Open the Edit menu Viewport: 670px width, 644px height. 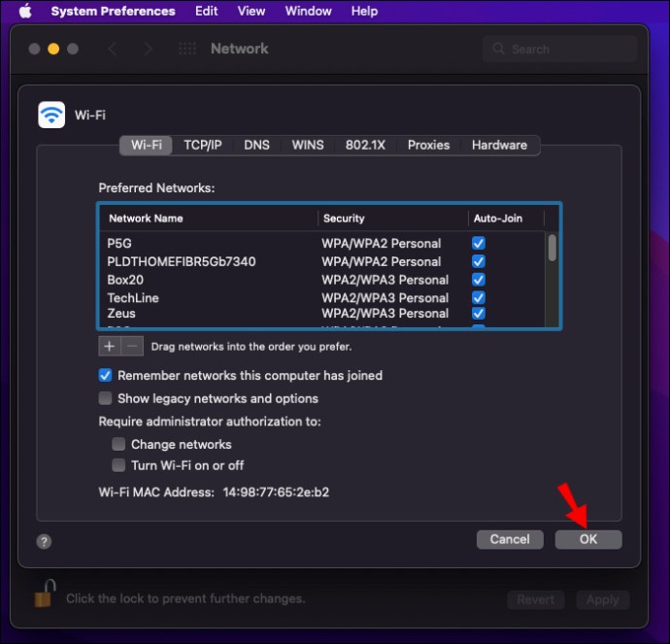pos(207,11)
